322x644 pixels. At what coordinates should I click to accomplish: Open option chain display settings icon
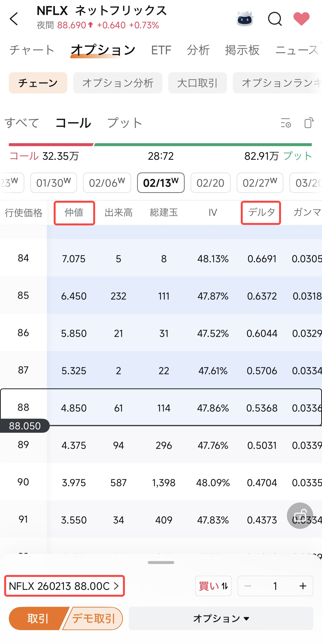pyautogui.click(x=286, y=123)
